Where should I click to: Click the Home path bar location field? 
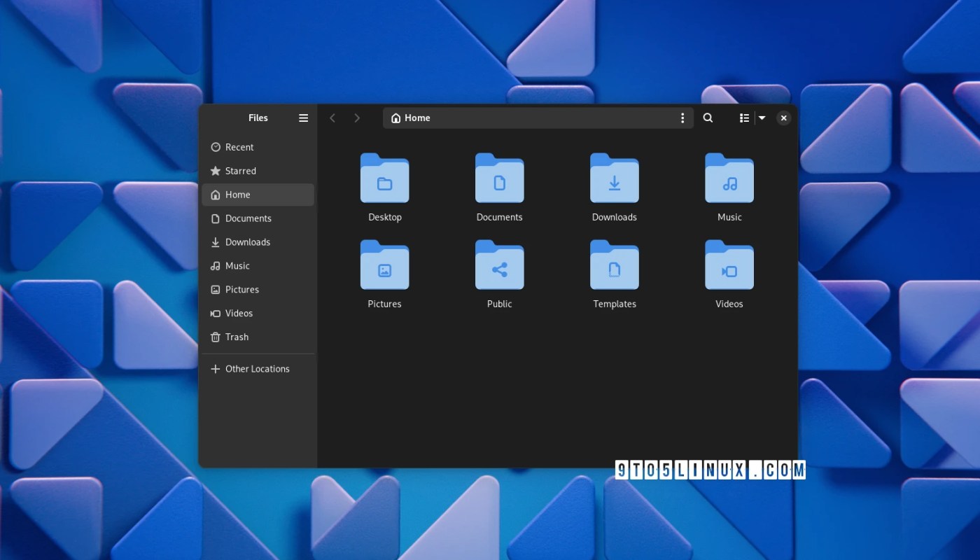(538, 118)
